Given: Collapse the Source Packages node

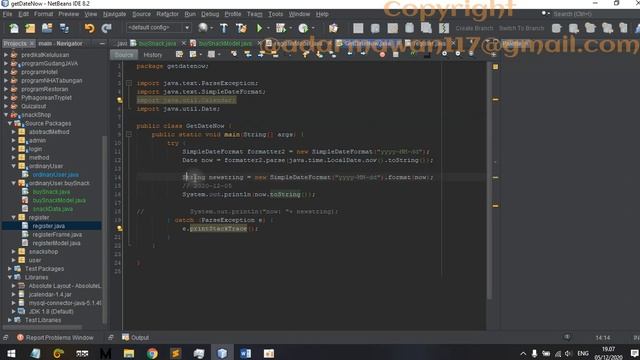Looking at the screenshot, I should (10, 123).
